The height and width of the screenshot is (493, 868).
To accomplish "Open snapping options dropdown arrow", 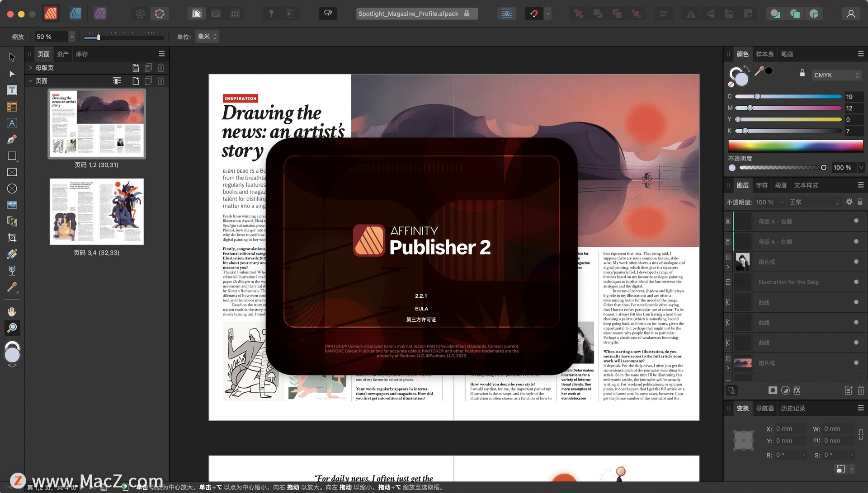I will [548, 14].
